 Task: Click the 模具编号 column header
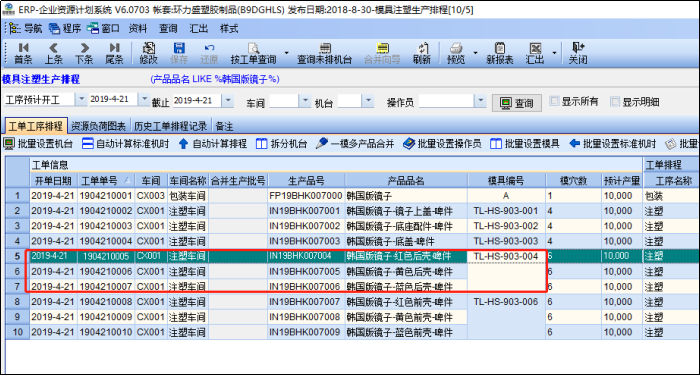click(x=506, y=181)
